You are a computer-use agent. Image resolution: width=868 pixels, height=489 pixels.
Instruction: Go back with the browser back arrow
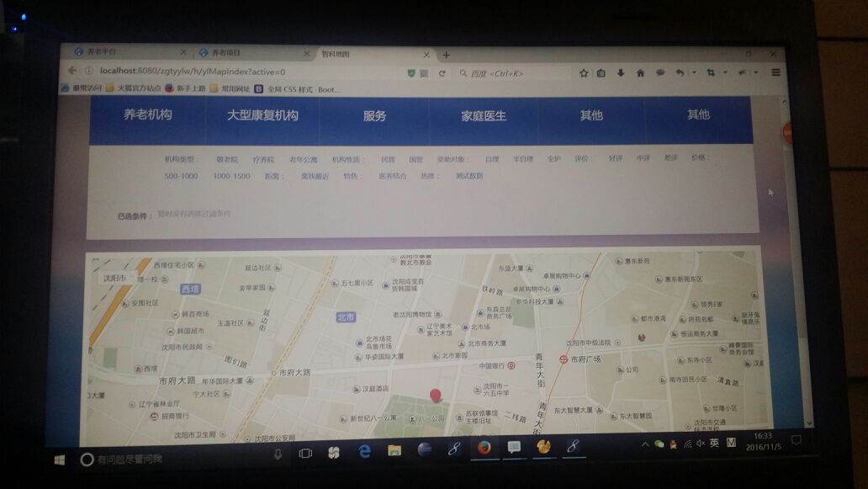(x=72, y=72)
